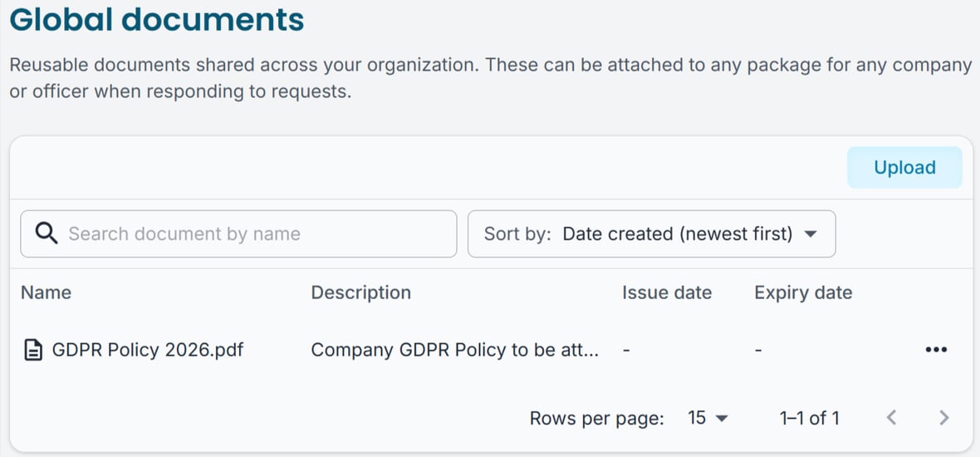Focus the Search document by name field

point(238,233)
